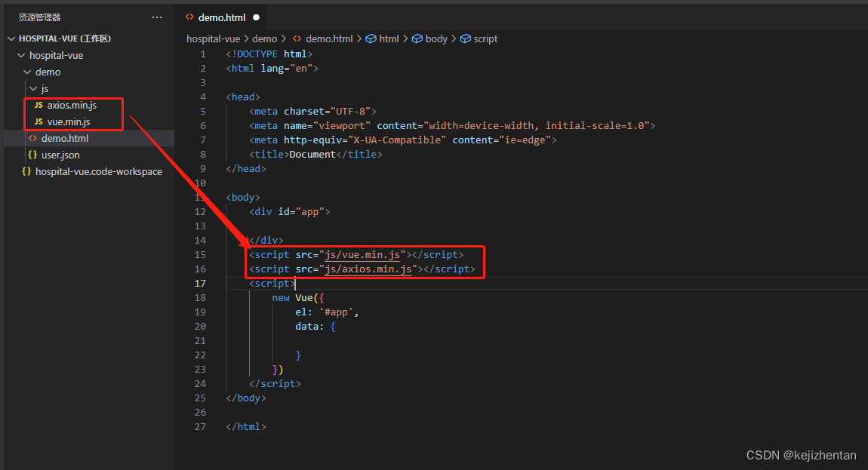This screenshot has width=868, height=470.
Task: Click the HTML icon on the demo.html tab
Action: pos(189,17)
